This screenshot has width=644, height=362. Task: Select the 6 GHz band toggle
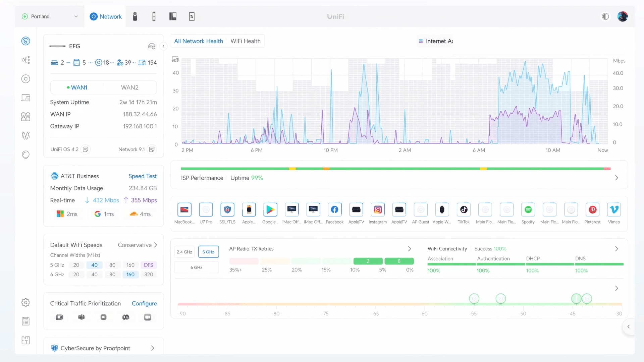196,267
